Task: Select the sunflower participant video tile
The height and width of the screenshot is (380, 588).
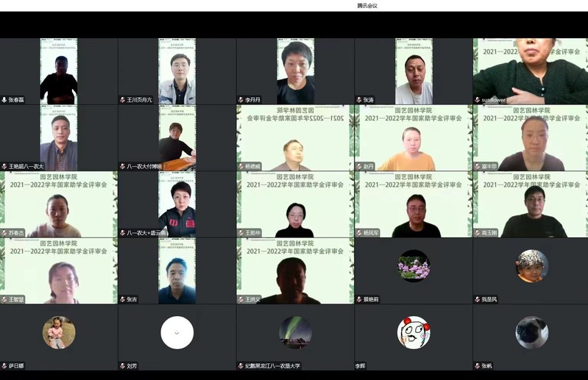Action: pos(530,71)
